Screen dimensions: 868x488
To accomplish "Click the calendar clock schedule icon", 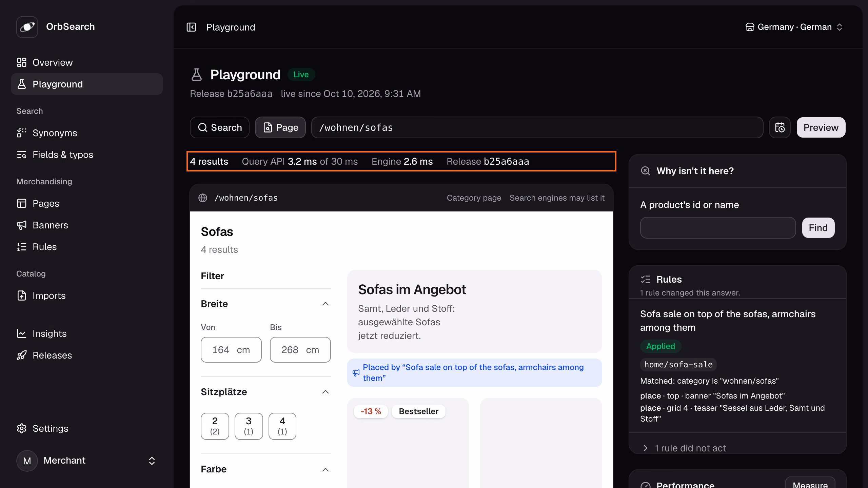I will pos(780,127).
